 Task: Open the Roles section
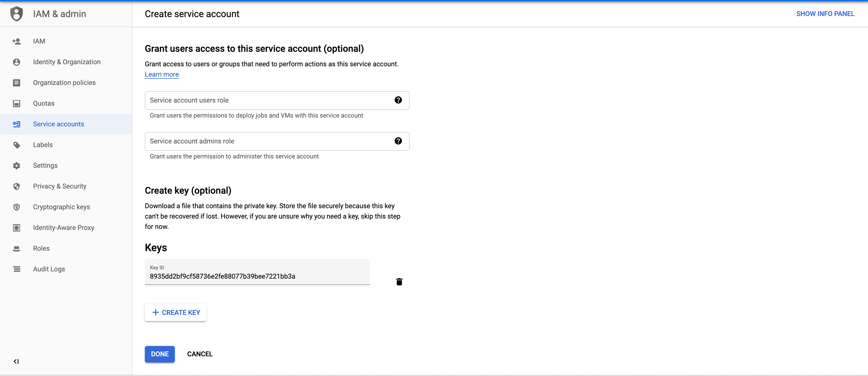pos(41,248)
